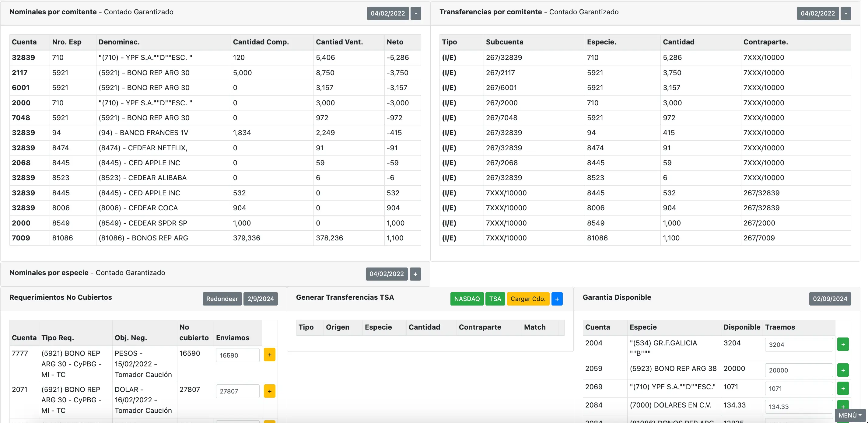Viewport: 868px width, 423px height.
Task: Collapse the Transferencias por comitente panel
Action: pyautogui.click(x=845, y=13)
